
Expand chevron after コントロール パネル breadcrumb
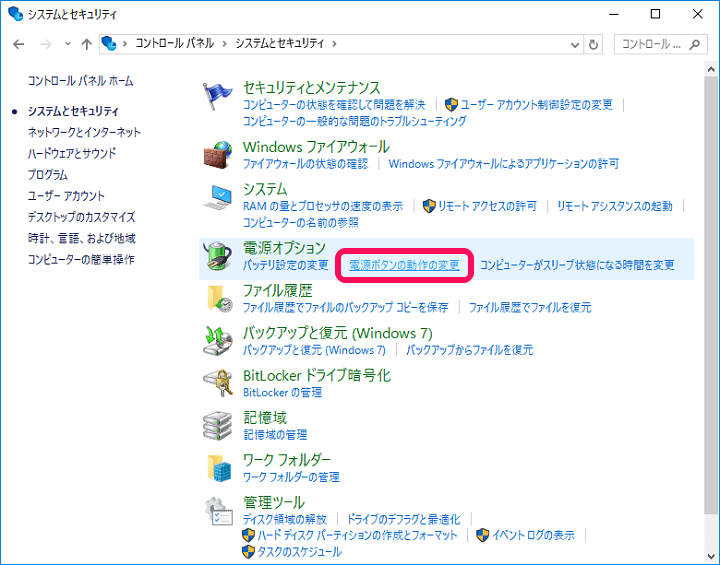(x=225, y=44)
